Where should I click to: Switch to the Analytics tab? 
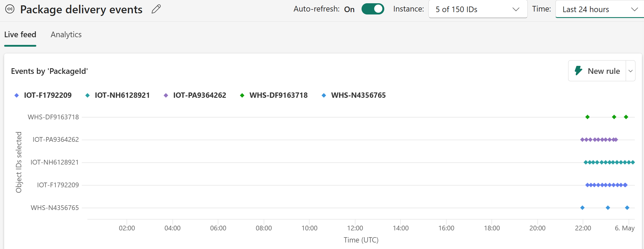coord(66,35)
